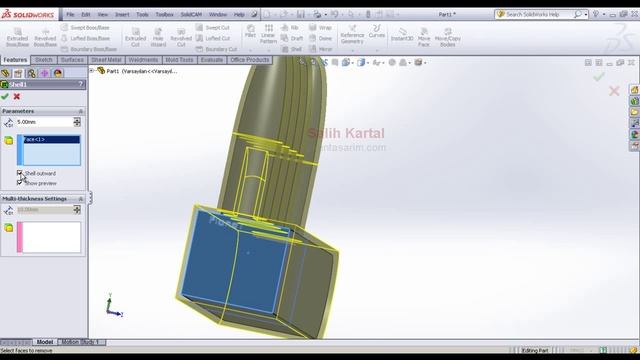Open Reference Geometry tool
This screenshot has height=360, width=640.
pyautogui.click(x=352, y=34)
